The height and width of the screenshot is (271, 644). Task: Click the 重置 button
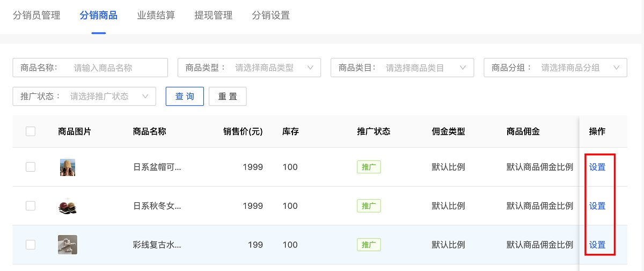tap(228, 96)
